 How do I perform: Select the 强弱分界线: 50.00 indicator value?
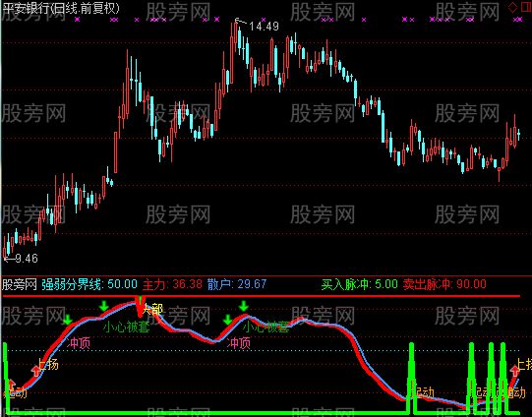[89, 284]
